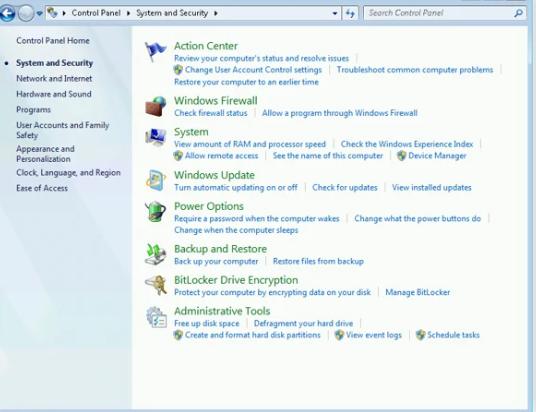The width and height of the screenshot is (536, 412).
Task: Expand the arrow after System and Security
Action: [x=216, y=13]
